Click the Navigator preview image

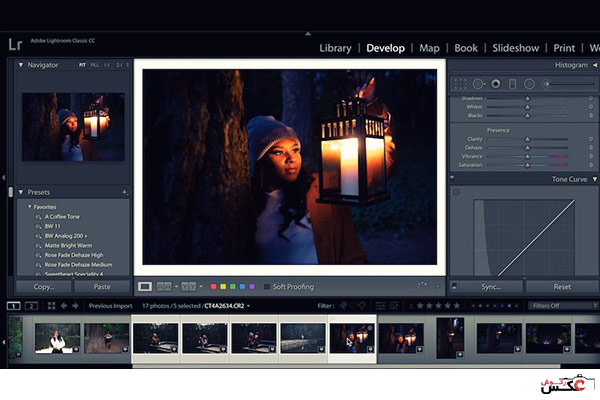tap(73, 127)
